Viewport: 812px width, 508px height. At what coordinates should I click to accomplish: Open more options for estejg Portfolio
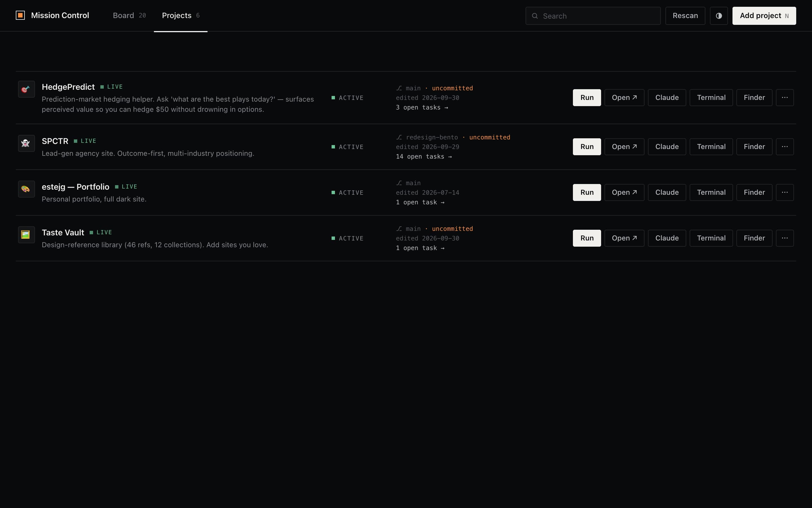click(785, 192)
